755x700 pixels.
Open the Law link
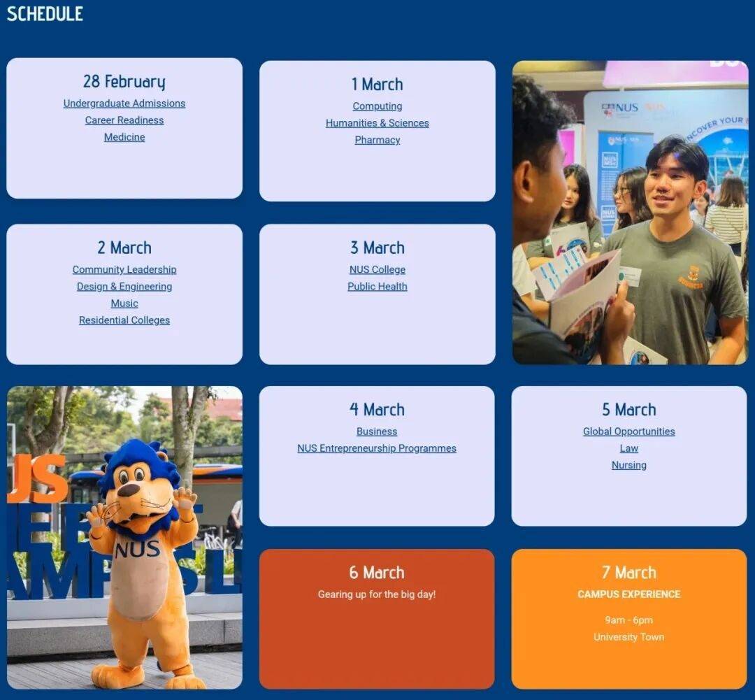tap(629, 449)
